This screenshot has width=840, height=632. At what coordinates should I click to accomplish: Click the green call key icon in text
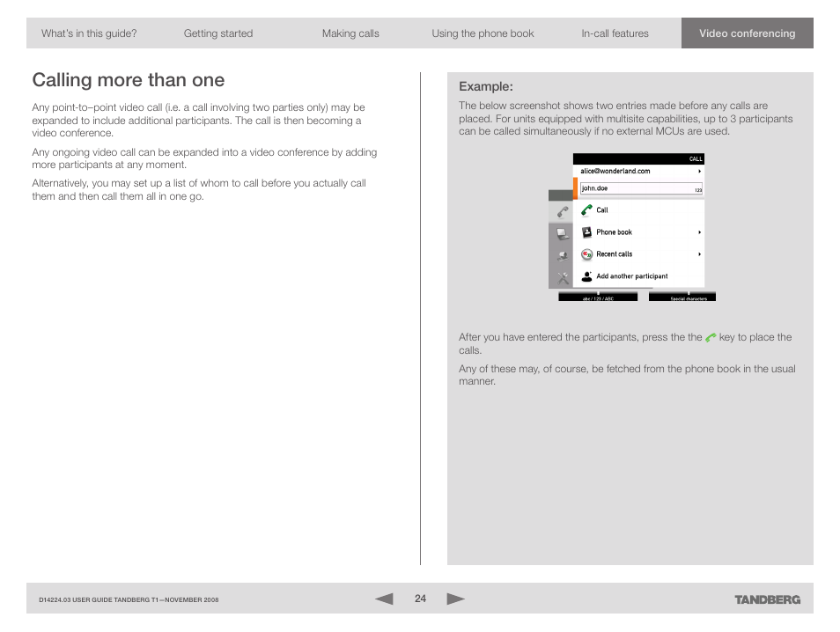[711, 337]
